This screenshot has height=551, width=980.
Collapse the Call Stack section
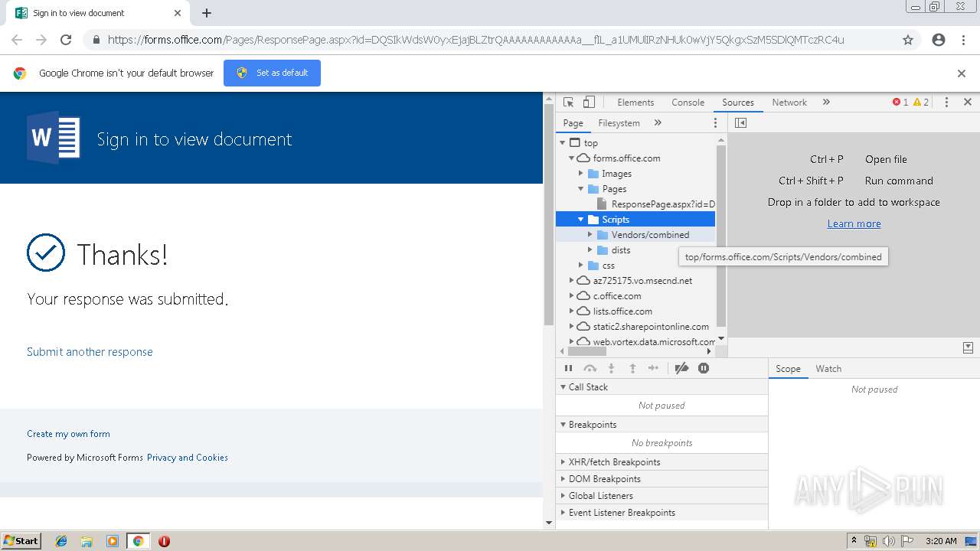click(661, 387)
